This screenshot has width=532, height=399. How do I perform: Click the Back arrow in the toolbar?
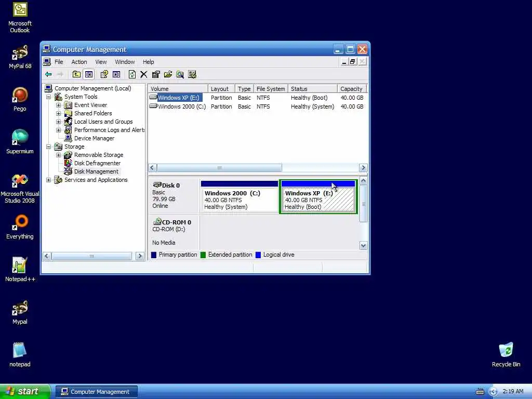(48, 74)
